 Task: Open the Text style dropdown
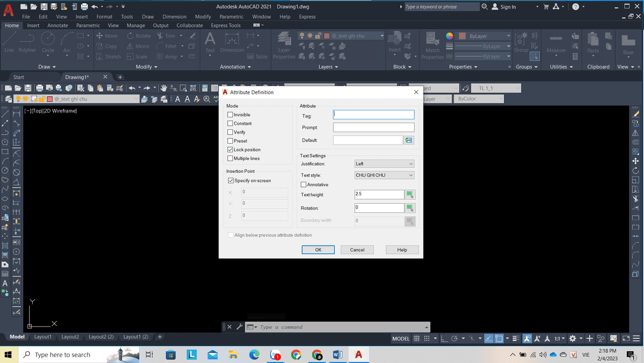(x=384, y=175)
